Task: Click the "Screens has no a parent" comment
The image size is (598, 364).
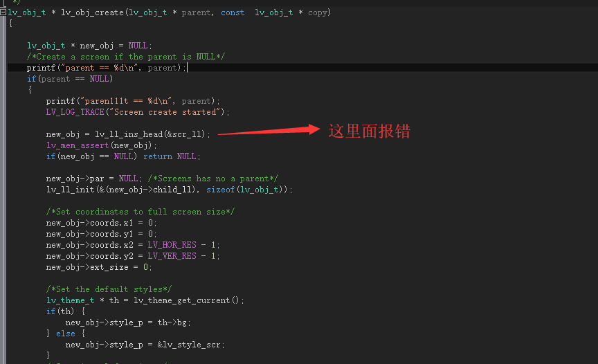Action: [212, 179]
